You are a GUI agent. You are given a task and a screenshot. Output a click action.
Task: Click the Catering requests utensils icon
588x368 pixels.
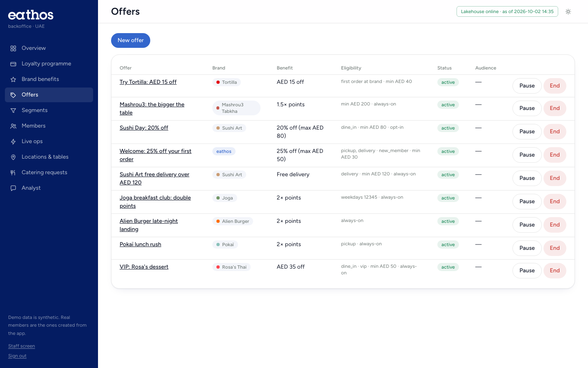(13, 173)
